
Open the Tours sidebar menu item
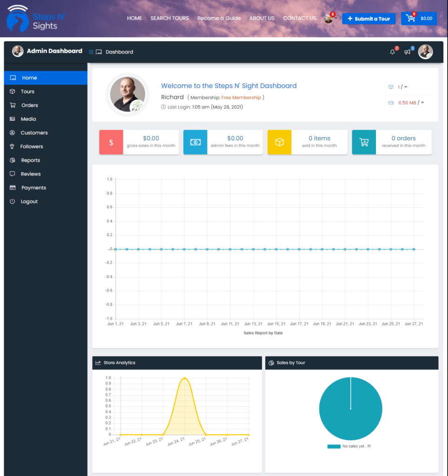27,92
